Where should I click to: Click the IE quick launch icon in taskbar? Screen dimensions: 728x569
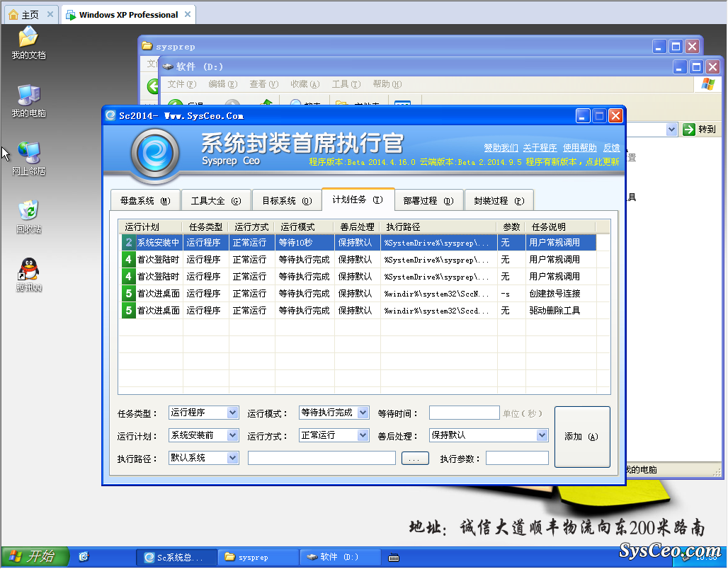click(84, 556)
